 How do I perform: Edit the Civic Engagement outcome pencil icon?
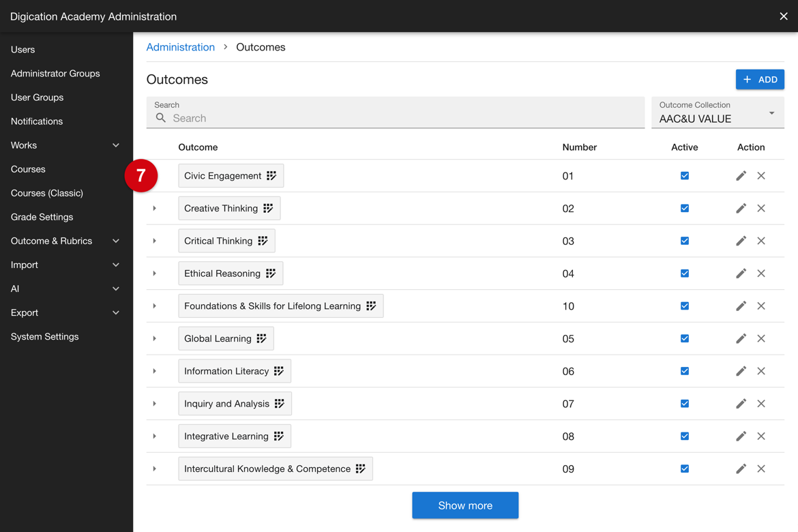click(x=741, y=176)
